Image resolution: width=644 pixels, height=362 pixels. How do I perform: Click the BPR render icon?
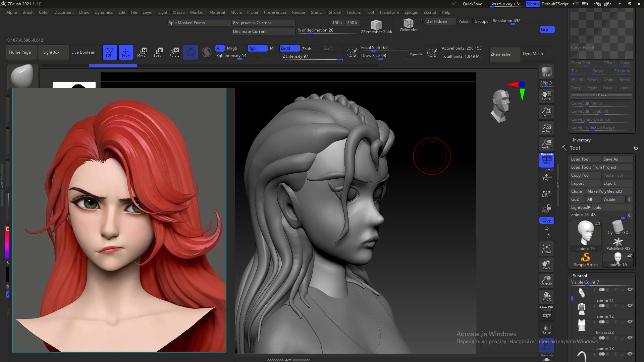coord(546,72)
